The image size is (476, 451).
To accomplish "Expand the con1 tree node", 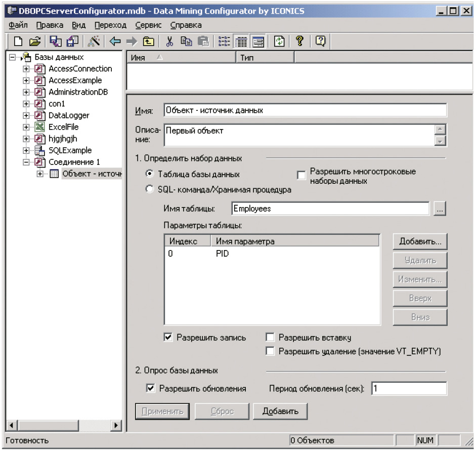I will [x=26, y=104].
